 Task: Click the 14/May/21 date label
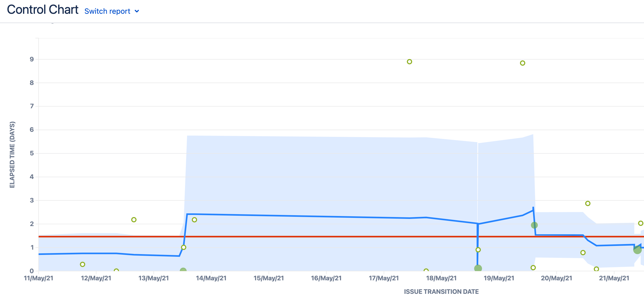pyautogui.click(x=211, y=278)
